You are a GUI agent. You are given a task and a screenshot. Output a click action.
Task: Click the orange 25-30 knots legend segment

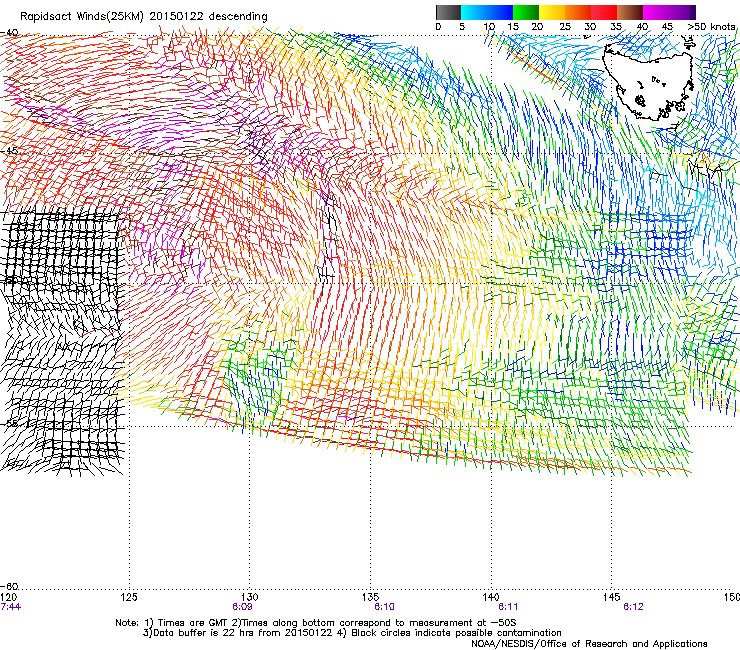click(578, 12)
